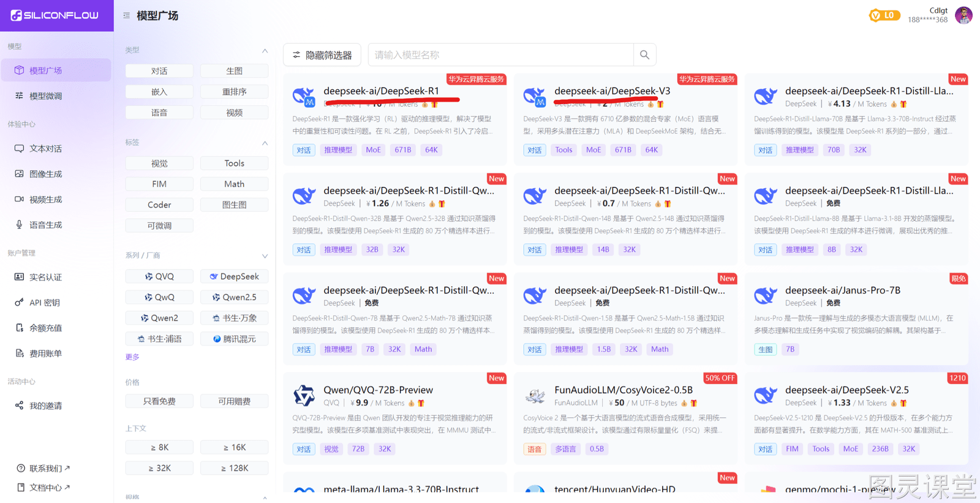Screen dimensions: 980x503
Task: Click the L0 level badge
Action: [884, 15]
